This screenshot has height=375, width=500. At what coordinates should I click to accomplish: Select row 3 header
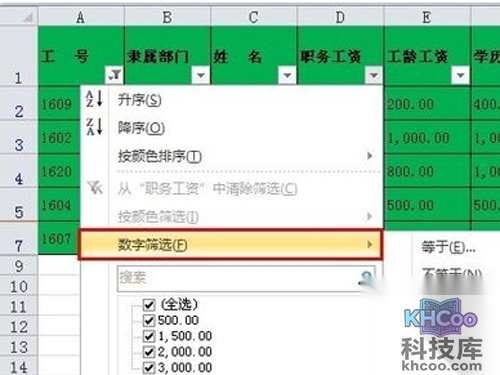pos(19,137)
